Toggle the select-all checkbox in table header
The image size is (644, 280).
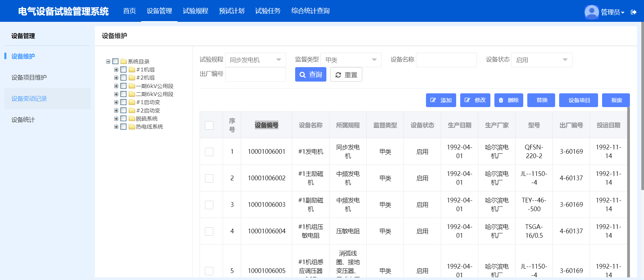(x=209, y=125)
